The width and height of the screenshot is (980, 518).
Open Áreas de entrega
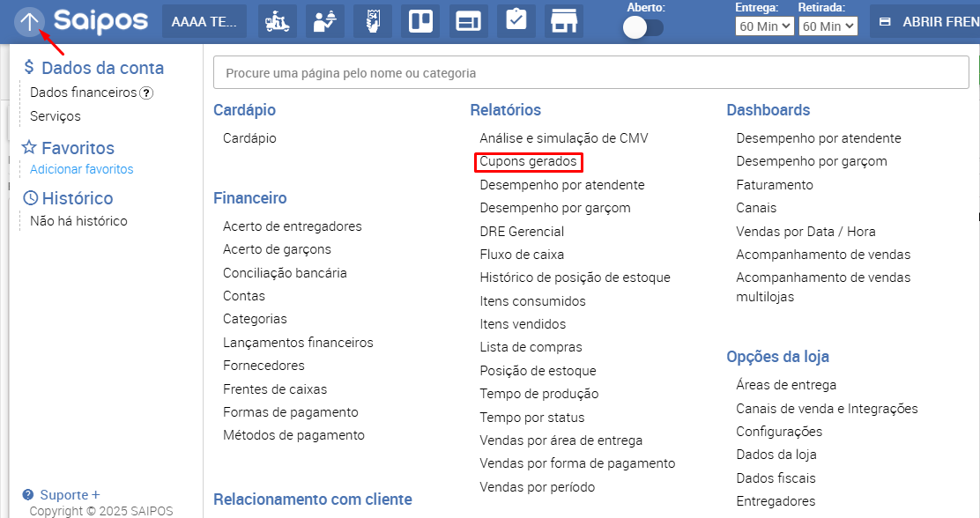pyautogui.click(x=786, y=386)
